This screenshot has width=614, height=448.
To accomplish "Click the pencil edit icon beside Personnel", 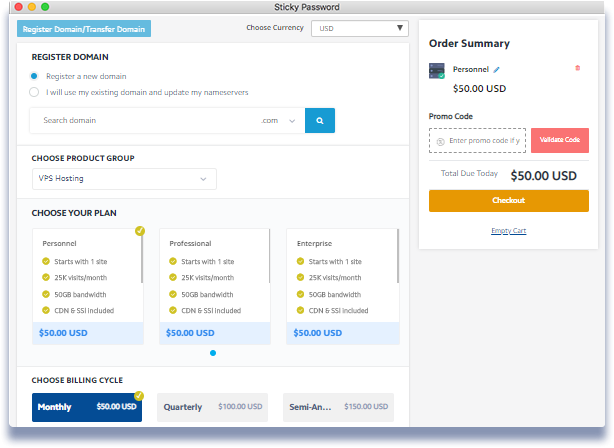I will tap(497, 69).
